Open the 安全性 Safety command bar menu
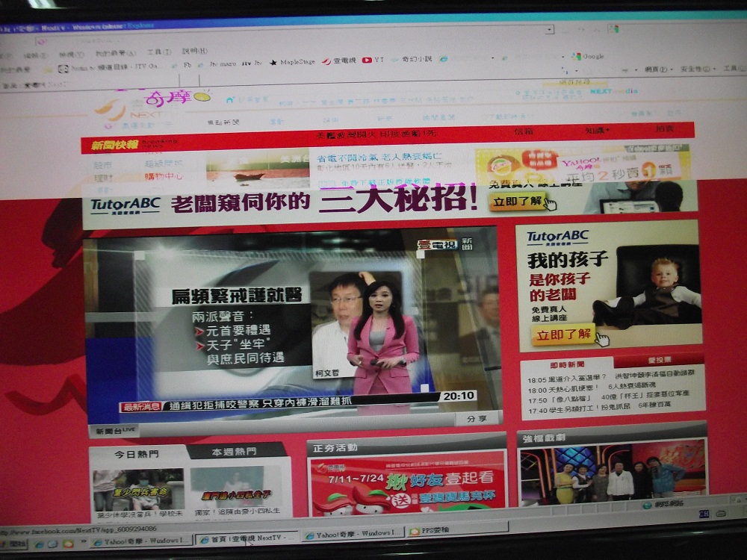Screen dimensions: 747x560 coord(698,69)
